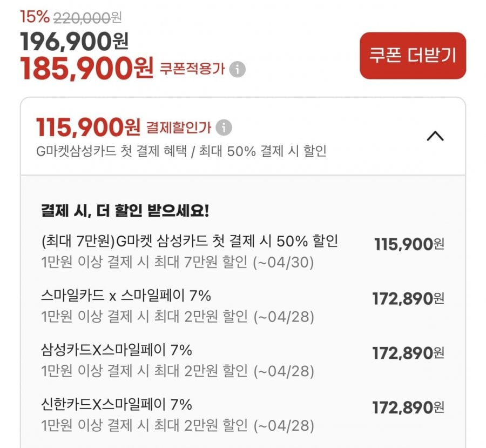Click info icon beside 결제할인가

(224, 128)
